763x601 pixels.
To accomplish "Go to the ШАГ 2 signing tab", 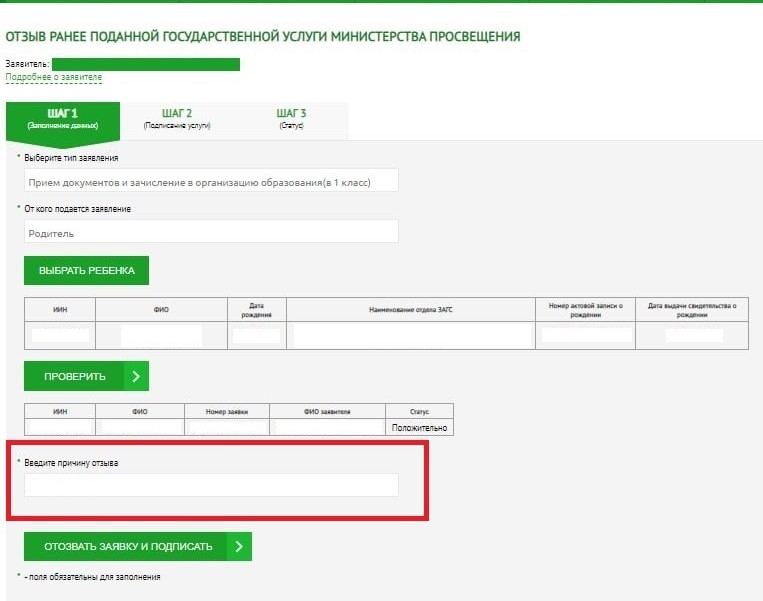I will point(177,119).
